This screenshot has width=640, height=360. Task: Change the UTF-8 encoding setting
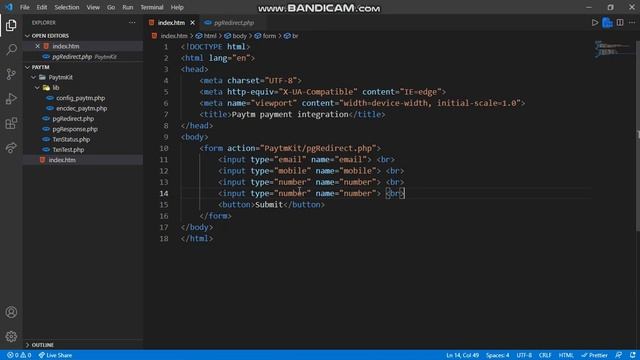click(524, 355)
